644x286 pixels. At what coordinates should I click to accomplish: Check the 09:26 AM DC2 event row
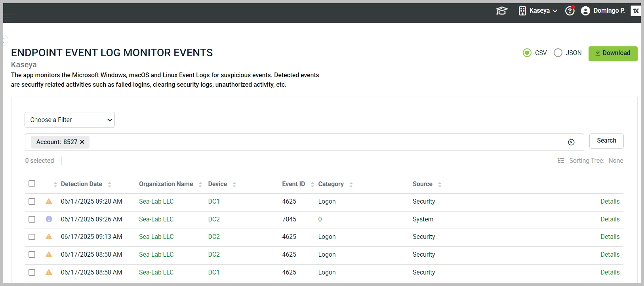tap(32, 219)
